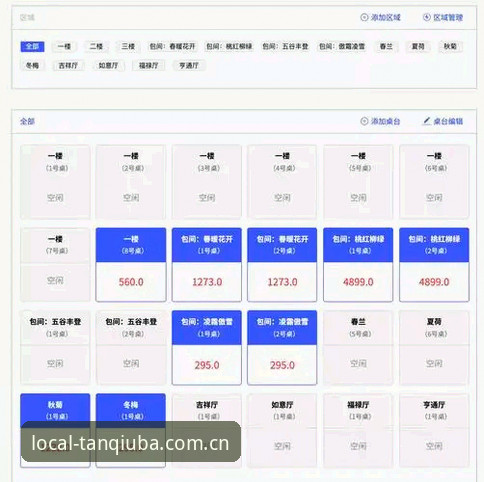Click the 添加区域 plus icon

[364, 17]
